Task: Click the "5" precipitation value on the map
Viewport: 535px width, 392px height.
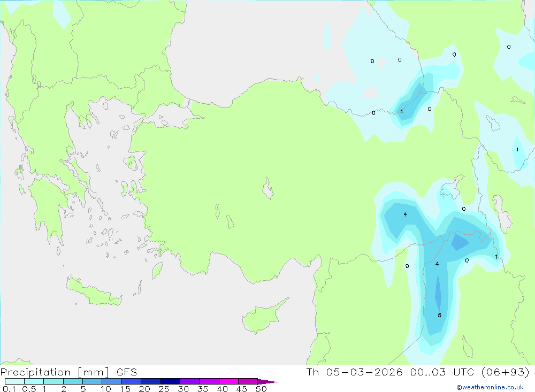Action: pos(439,315)
